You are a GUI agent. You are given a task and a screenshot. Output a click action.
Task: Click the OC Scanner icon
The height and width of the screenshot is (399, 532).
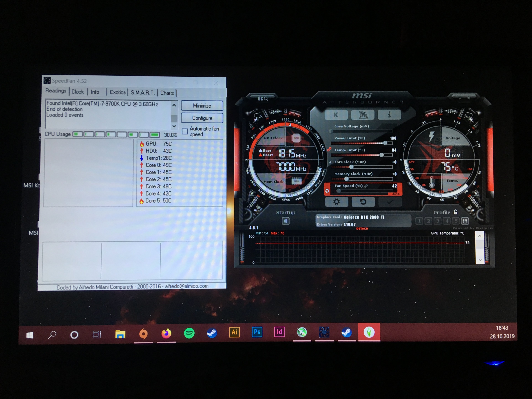point(263,99)
